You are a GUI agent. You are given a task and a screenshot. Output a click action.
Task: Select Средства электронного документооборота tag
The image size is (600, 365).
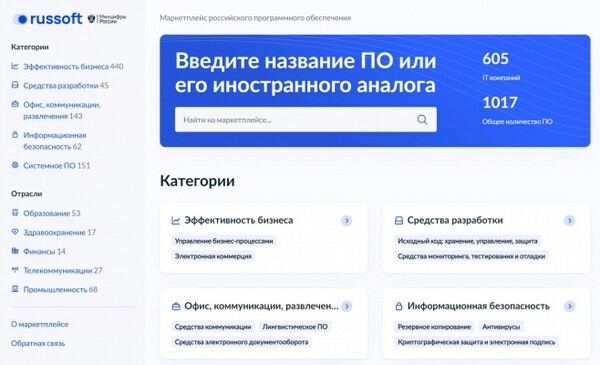(x=241, y=342)
